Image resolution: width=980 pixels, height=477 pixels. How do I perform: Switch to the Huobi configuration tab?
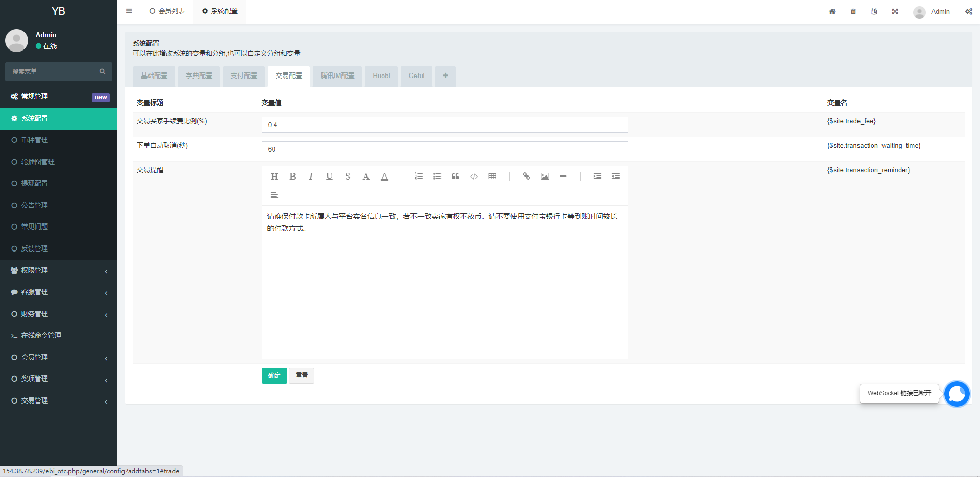[x=381, y=76]
